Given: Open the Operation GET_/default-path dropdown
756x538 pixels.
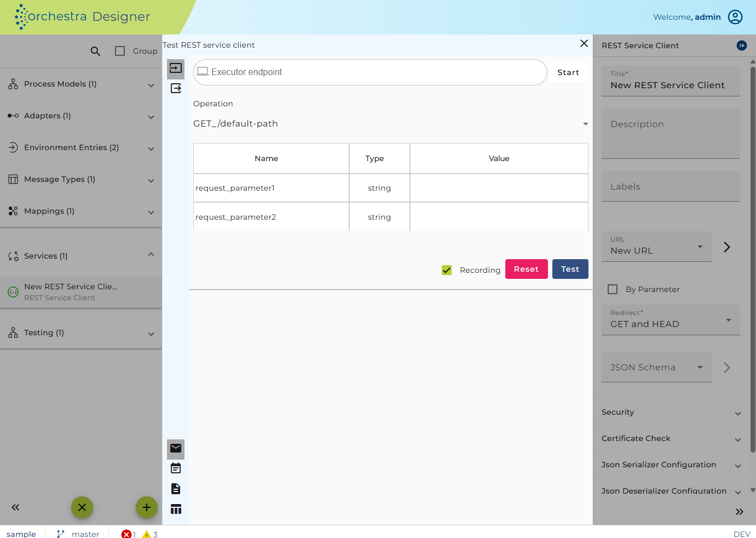Looking at the screenshot, I should pyautogui.click(x=391, y=124).
